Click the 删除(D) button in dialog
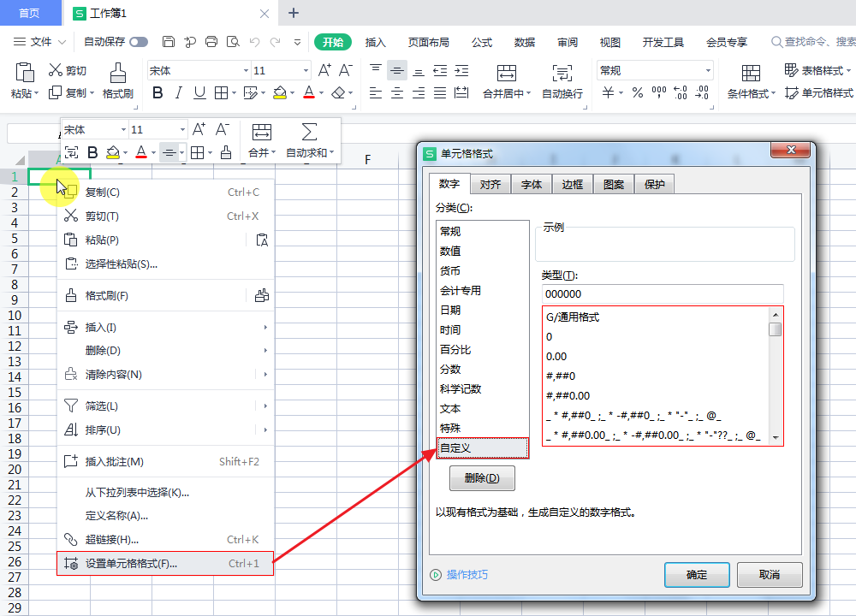The height and width of the screenshot is (616, 856). point(482,478)
